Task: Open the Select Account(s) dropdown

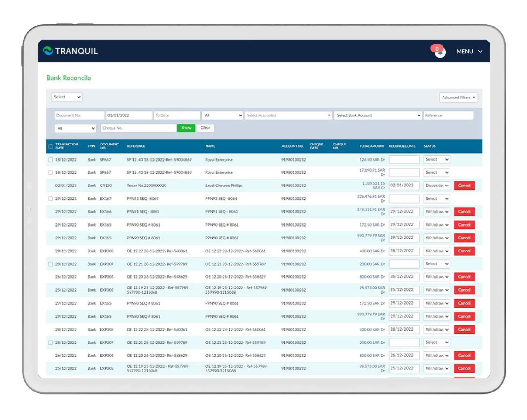Action: 288,115
